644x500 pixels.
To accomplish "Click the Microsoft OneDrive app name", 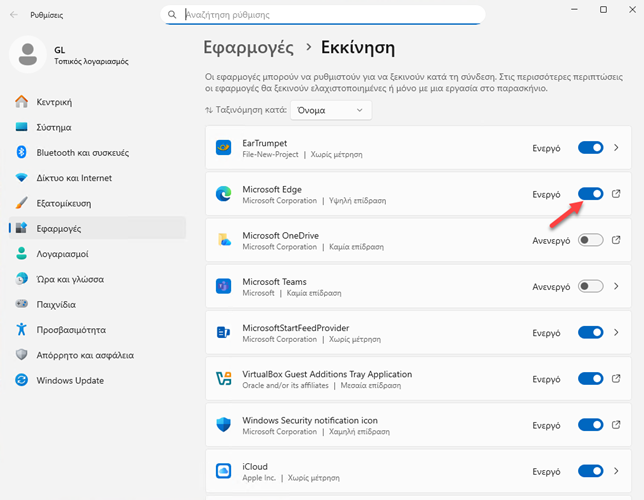I will pyautogui.click(x=281, y=236).
